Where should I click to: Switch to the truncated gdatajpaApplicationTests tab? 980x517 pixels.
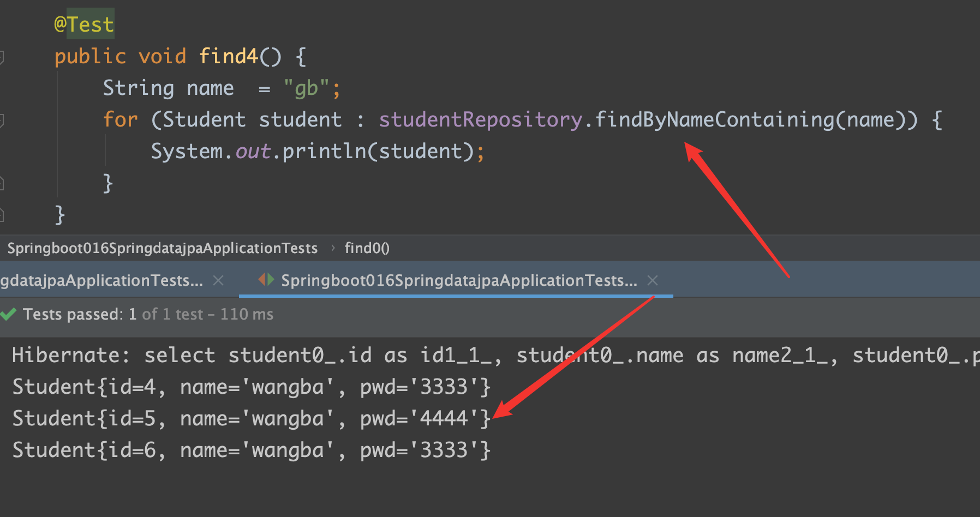(x=101, y=280)
